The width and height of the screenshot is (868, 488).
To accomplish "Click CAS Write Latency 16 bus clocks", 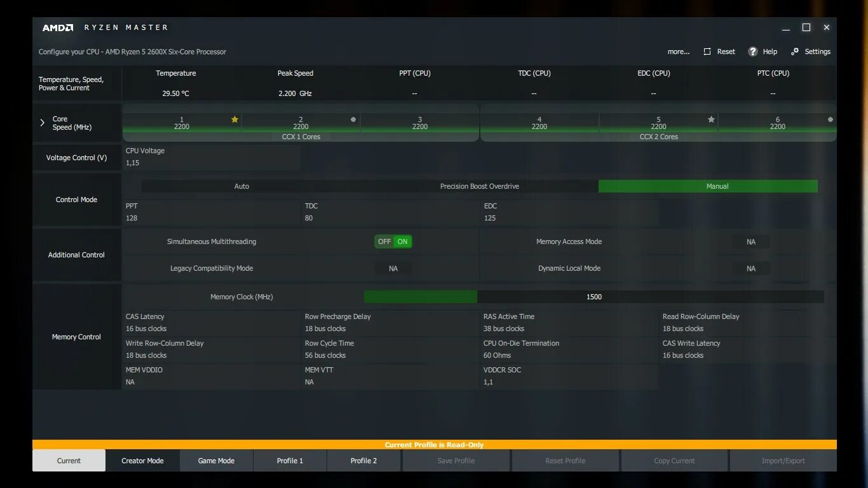I will (683, 355).
